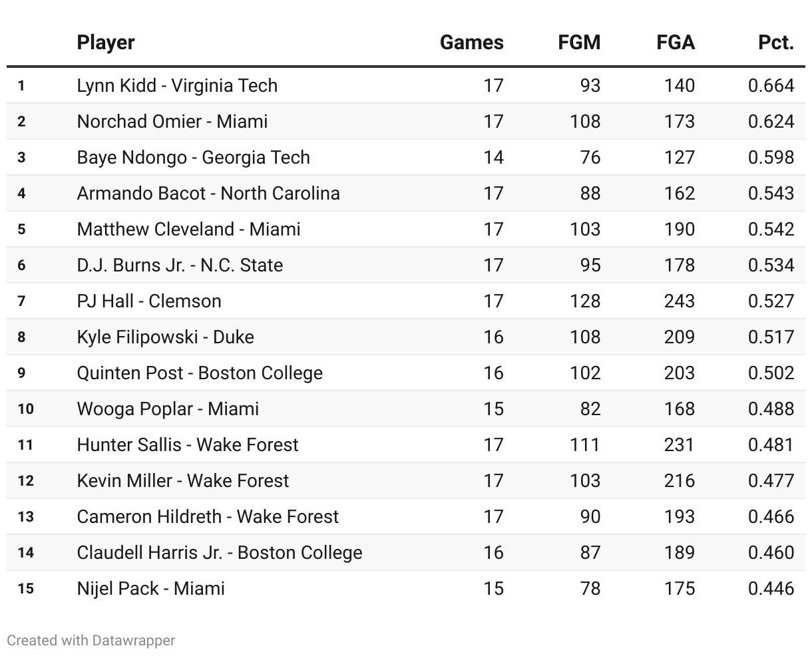812x656 pixels.
Task: Click Armando Bacot - North Carolina row
Action: pyautogui.click(x=208, y=193)
